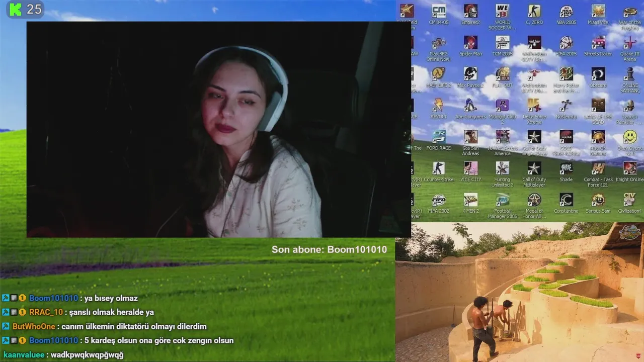644x362 pixels.
Task: Select the C. ZERO game icon
Action: [x=534, y=15]
